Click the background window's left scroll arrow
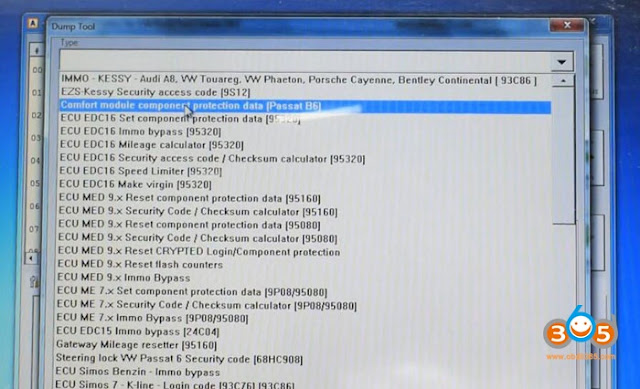Viewport: 640px width, 389px height. pyautogui.click(x=31, y=258)
